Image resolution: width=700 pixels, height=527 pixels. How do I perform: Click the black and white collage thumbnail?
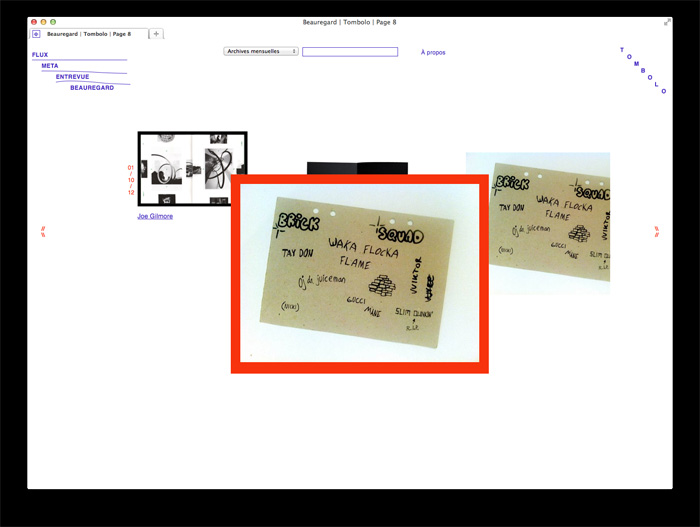192,169
